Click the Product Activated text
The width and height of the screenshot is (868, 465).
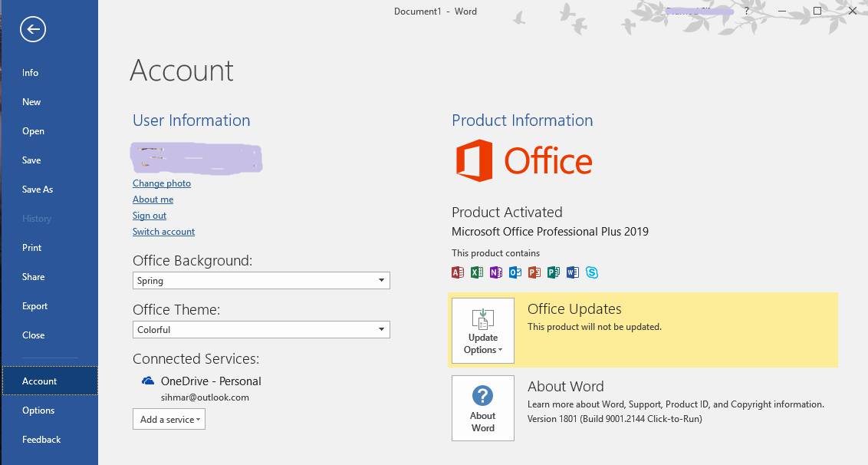[507, 213]
